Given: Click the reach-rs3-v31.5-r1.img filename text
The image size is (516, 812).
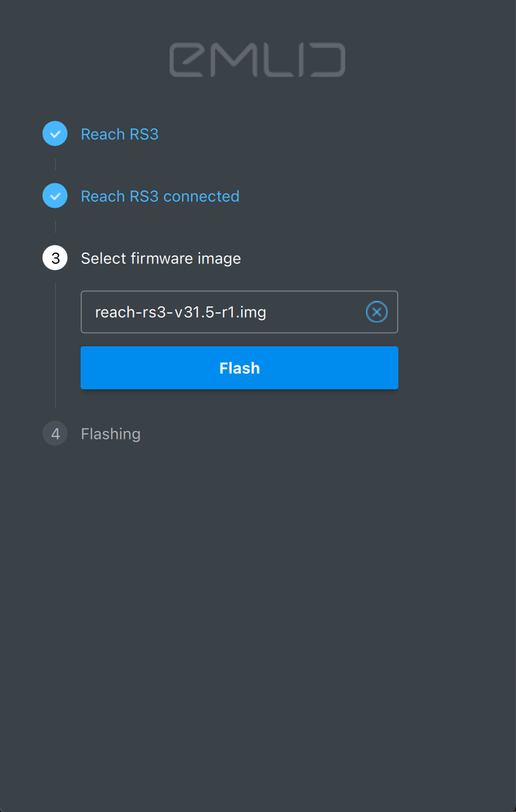Looking at the screenshot, I should click(180, 312).
